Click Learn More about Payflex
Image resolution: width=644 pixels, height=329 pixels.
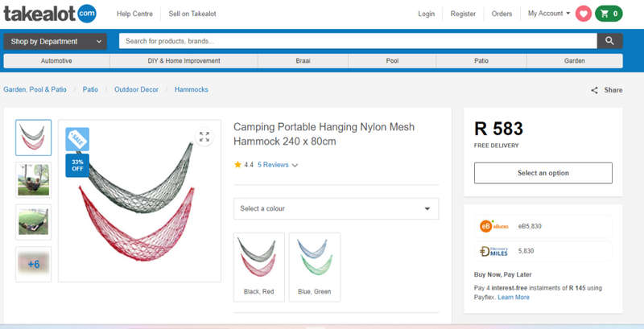[514, 298]
